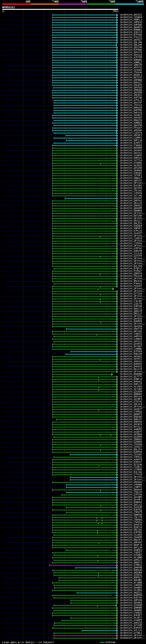Click the orange ~40% identity legend segment
The width and height of the screenshot is (146, 644).
coord(45,4)
